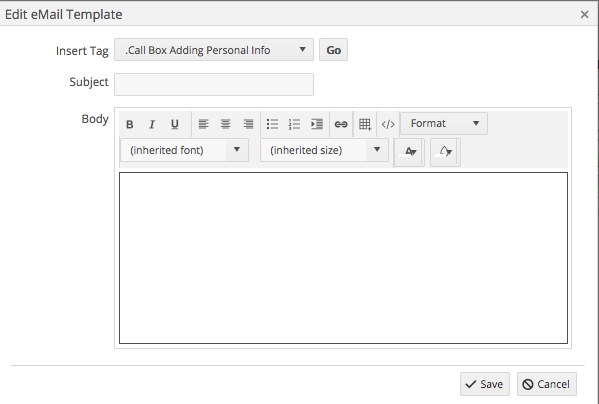The height and width of the screenshot is (404, 599).
Task: Open the font color picker
Action: (x=409, y=152)
